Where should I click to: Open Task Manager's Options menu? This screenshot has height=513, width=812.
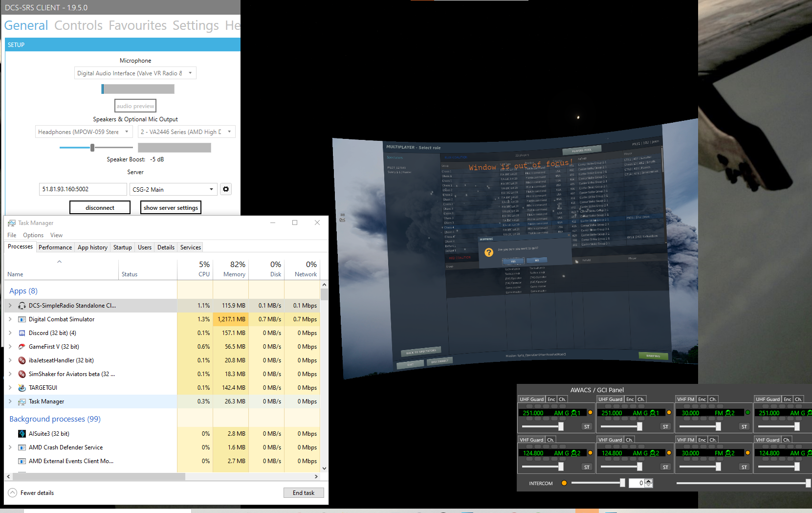[x=33, y=235]
